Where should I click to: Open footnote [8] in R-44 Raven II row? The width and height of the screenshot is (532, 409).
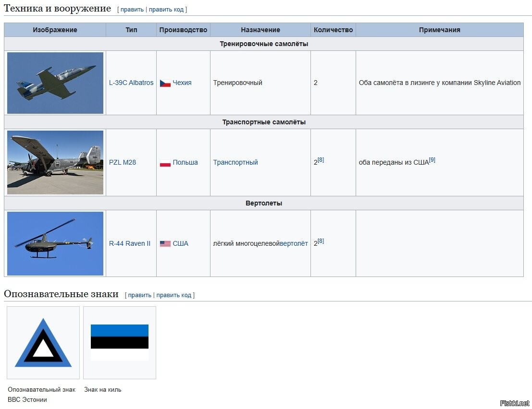[x=321, y=241]
